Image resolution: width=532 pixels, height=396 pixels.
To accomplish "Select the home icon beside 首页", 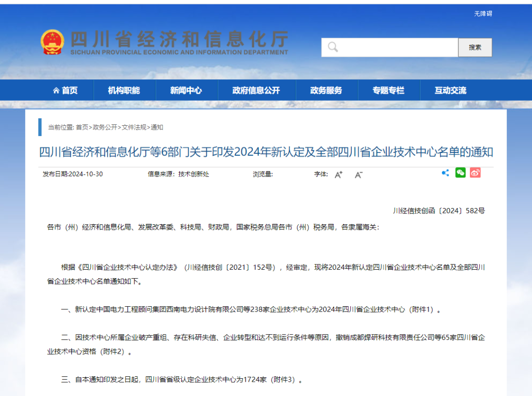I will (x=56, y=90).
